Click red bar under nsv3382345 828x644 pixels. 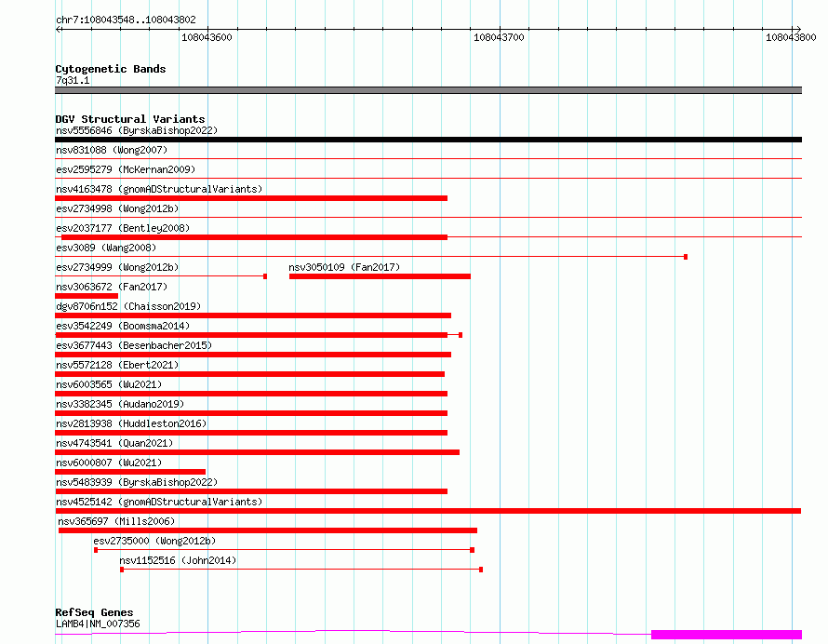[251, 413]
